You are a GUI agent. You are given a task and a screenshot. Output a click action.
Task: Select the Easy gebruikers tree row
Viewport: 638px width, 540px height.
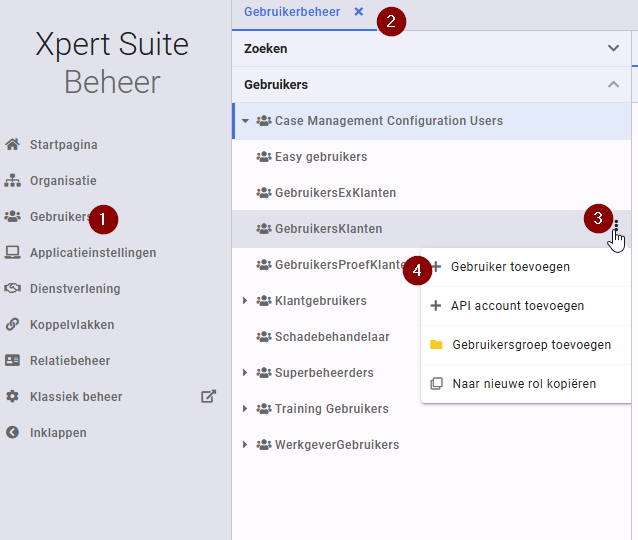431,157
